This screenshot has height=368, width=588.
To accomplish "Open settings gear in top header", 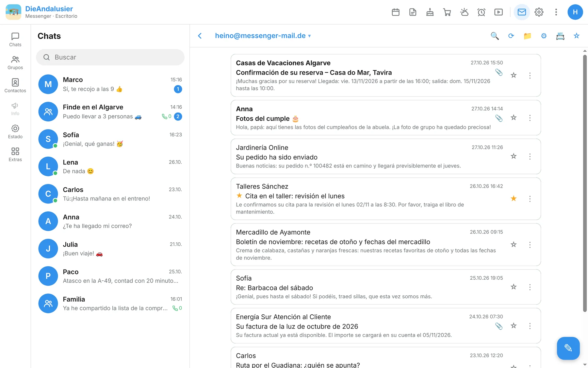I will point(539,12).
